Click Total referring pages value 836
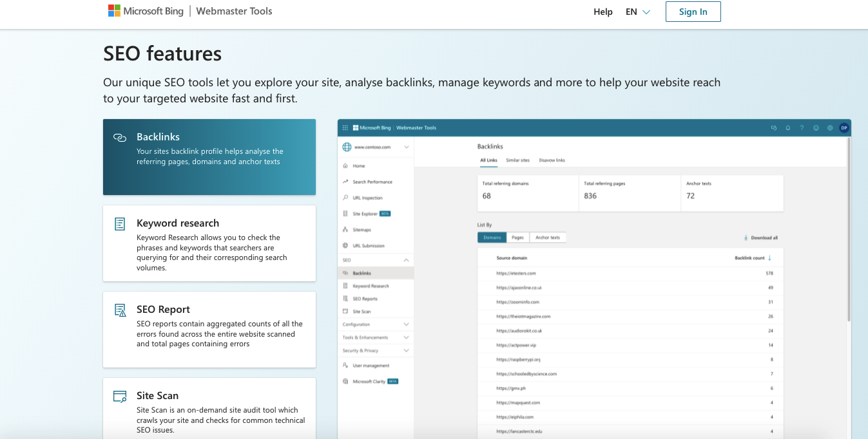This screenshot has width=868, height=439. tap(590, 196)
